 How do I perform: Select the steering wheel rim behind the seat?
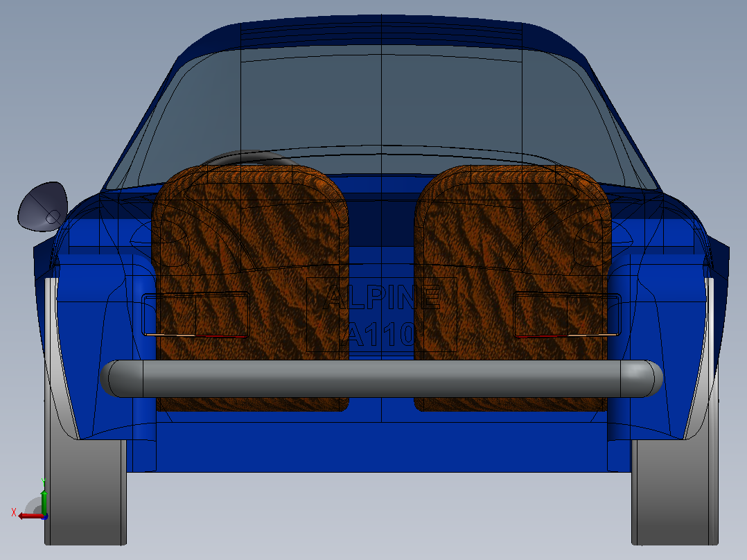click(x=248, y=157)
